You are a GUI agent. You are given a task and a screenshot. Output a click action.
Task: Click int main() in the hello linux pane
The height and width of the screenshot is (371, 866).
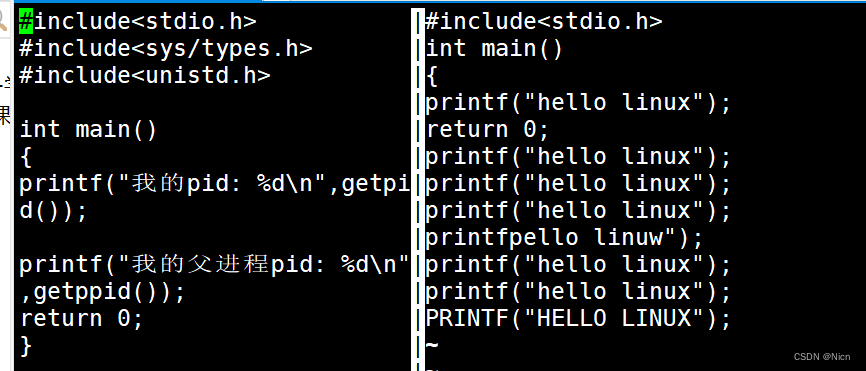point(494,49)
